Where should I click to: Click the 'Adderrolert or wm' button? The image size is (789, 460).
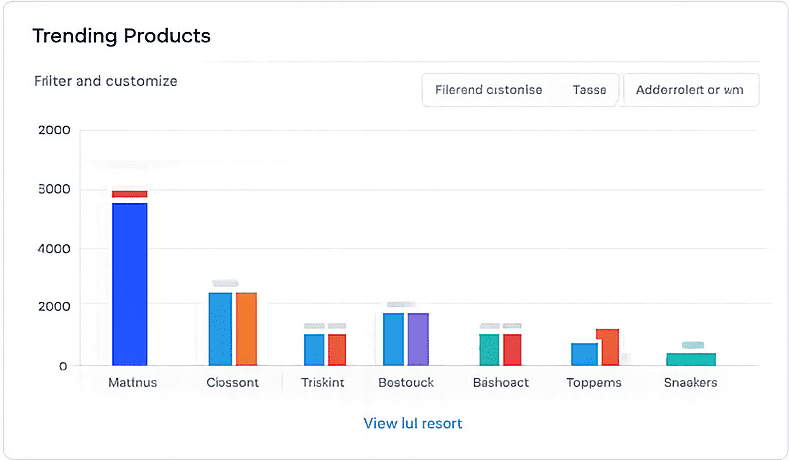click(x=691, y=90)
